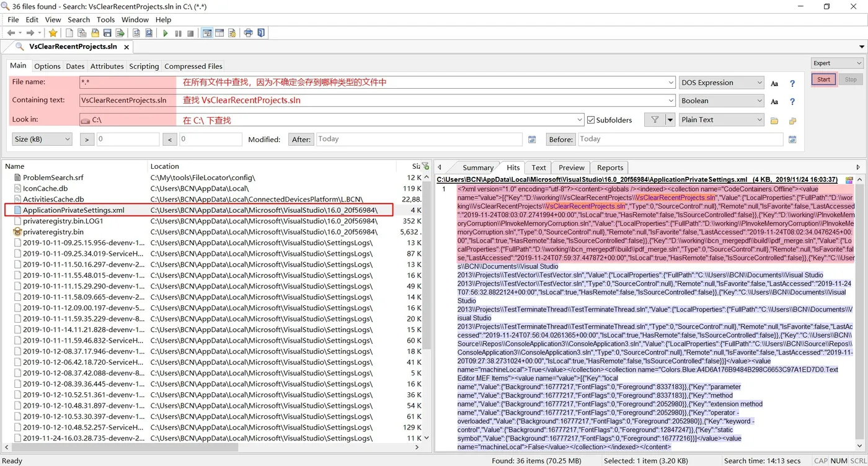Open help question mark for File name

pyautogui.click(x=792, y=83)
